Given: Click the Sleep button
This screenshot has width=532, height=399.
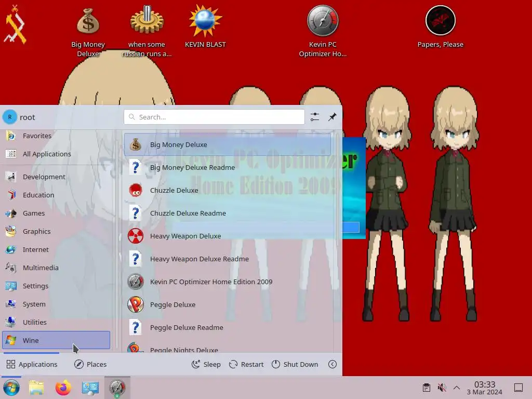Looking at the screenshot, I should (206, 364).
